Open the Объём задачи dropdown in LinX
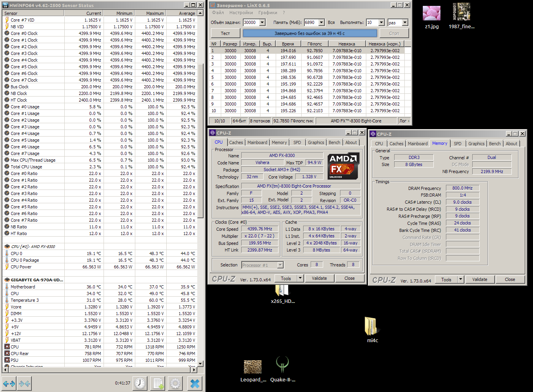533x392 pixels. [262, 23]
